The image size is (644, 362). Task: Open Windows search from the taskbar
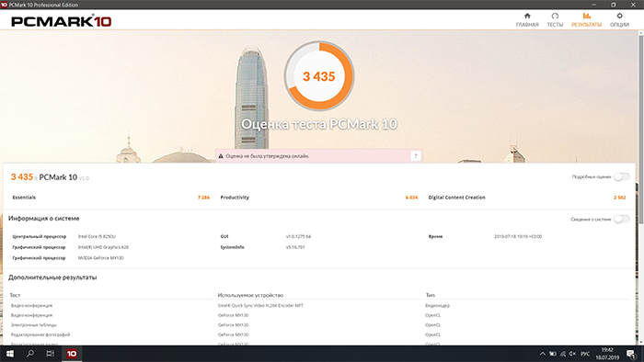pos(30,354)
